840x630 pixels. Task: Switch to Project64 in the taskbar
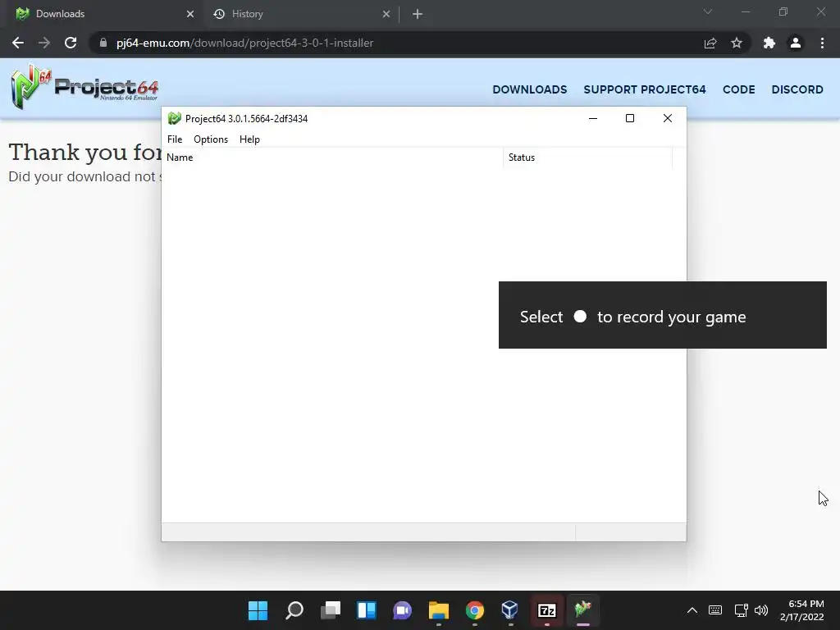pos(583,610)
